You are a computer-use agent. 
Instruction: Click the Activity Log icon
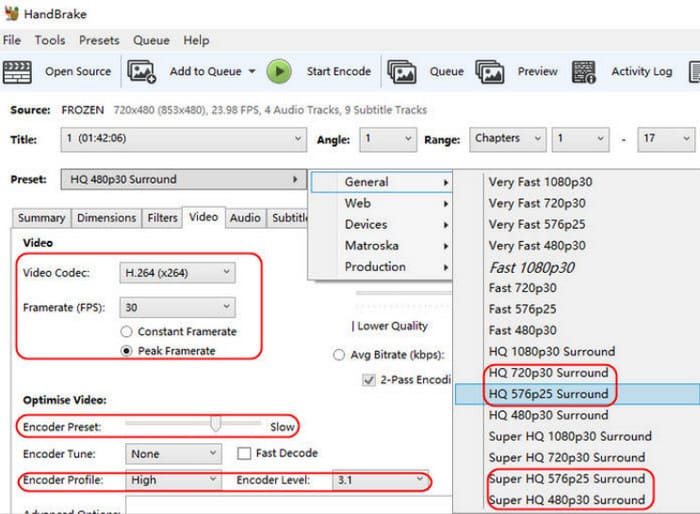point(584,72)
